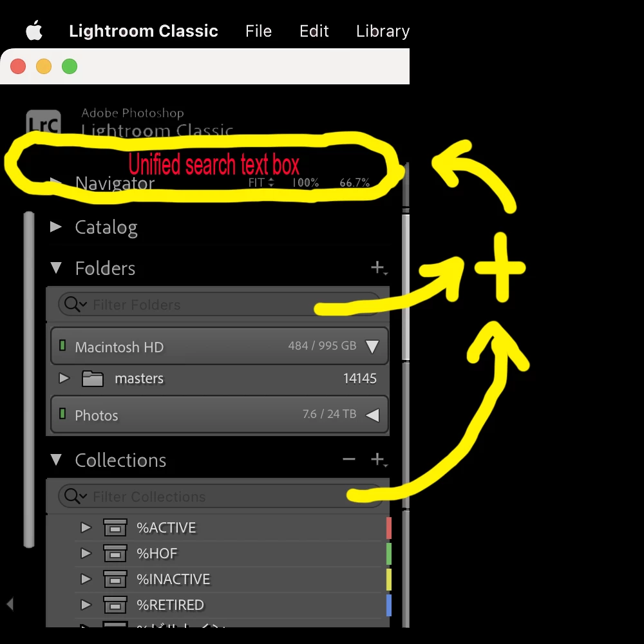Collapse the Macintosh HD volume

click(x=372, y=346)
